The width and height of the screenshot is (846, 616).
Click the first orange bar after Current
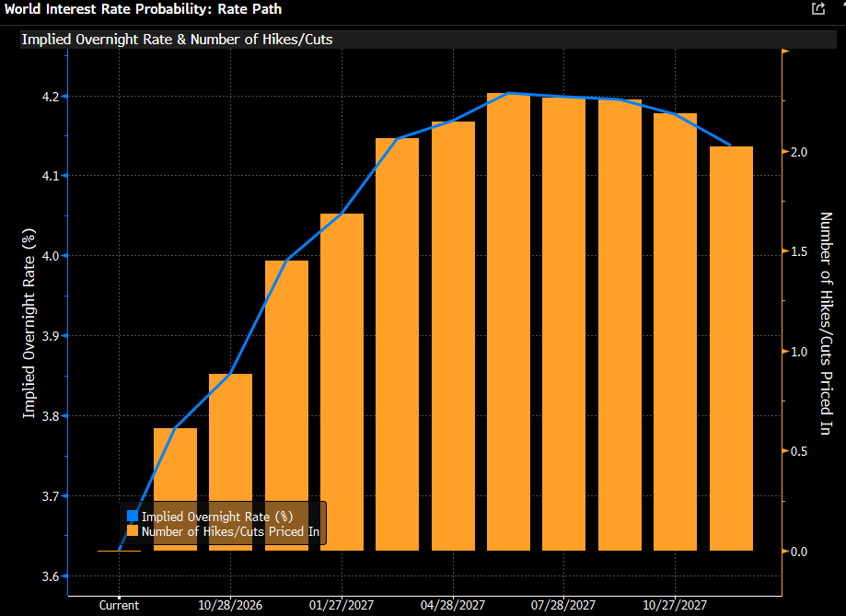[x=175, y=489]
